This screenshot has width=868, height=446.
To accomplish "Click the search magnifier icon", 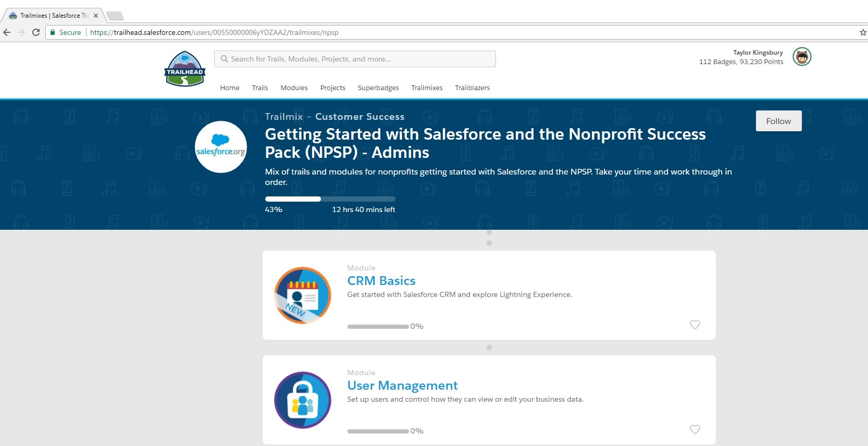I will (x=224, y=59).
